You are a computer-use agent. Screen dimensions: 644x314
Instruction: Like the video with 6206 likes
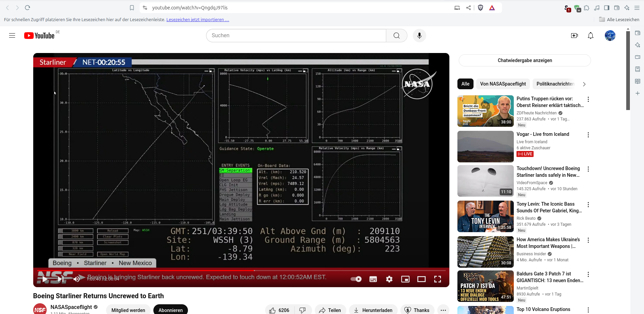point(280,310)
